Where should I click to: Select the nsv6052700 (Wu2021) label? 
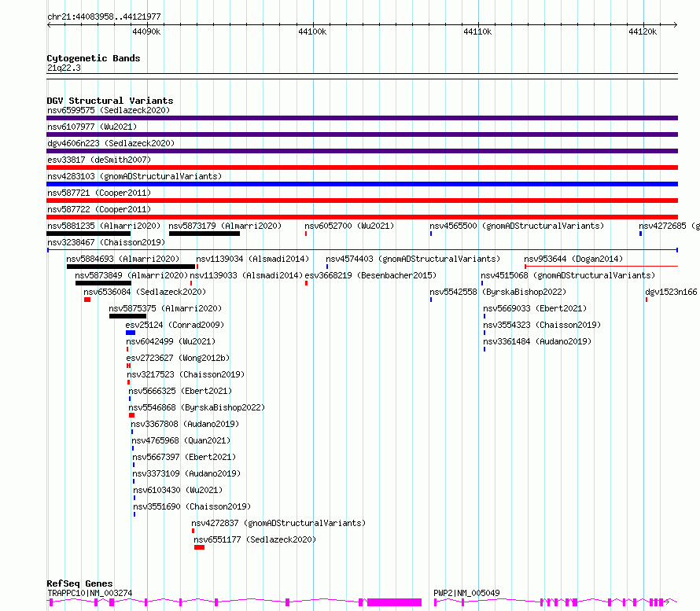(x=349, y=226)
